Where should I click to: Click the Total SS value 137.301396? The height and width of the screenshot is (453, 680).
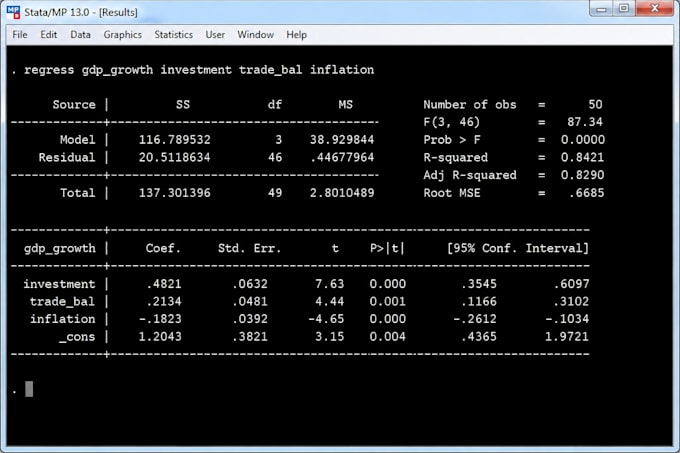click(x=174, y=193)
